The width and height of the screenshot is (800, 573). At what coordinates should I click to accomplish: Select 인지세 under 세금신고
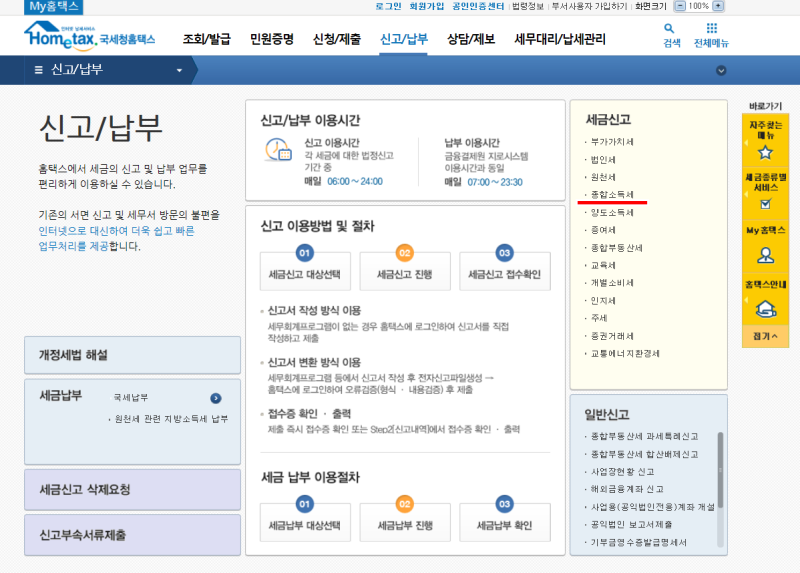(603, 301)
